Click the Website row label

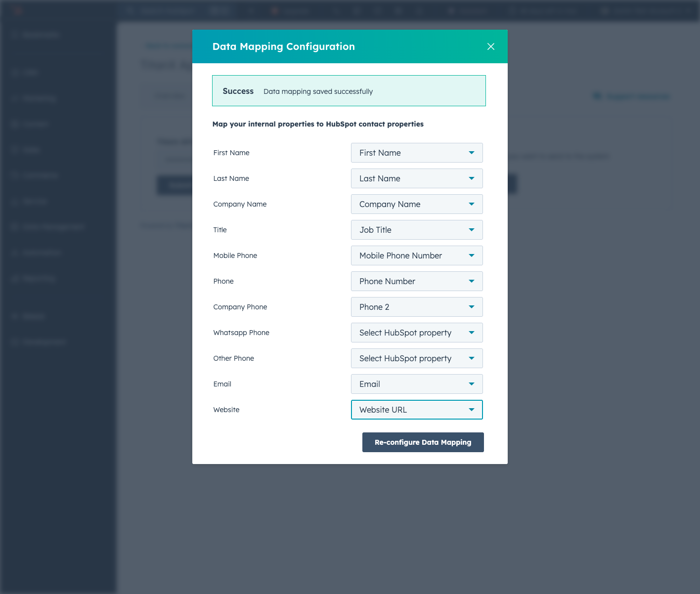click(226, 410)
